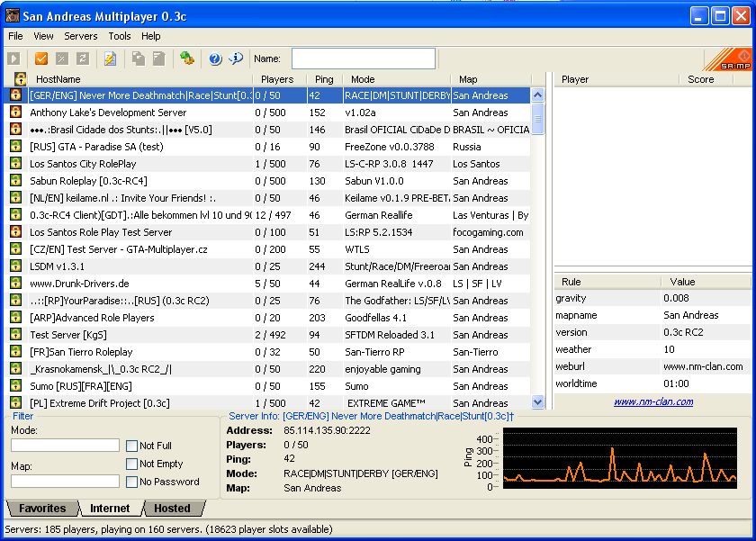Open the www.nm-clan.com link

click(653, 402)
